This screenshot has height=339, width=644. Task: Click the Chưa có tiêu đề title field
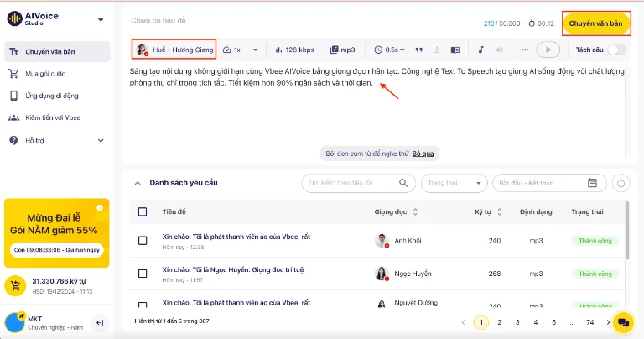[158, 20]
